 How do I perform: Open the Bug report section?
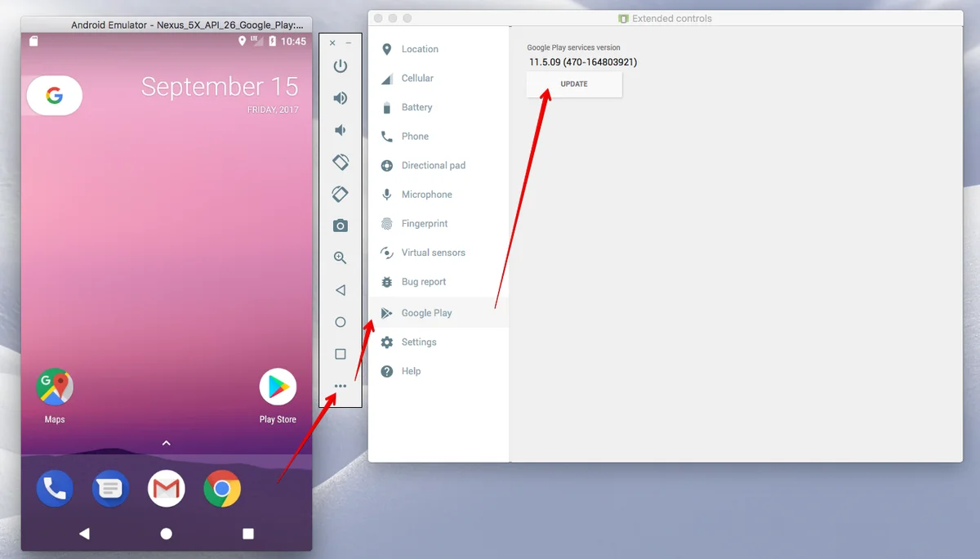(439, 282)
